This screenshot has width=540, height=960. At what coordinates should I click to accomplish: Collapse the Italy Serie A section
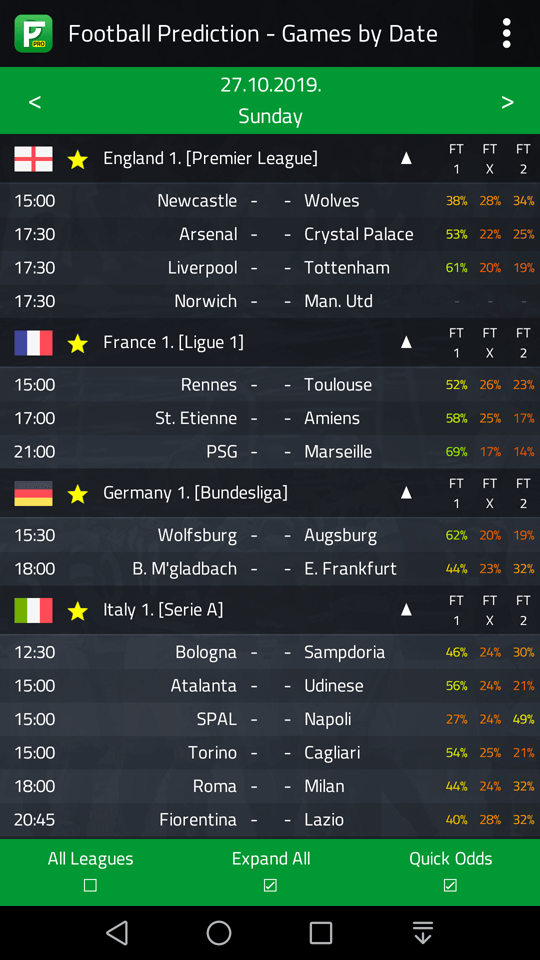tap(406, 610)
